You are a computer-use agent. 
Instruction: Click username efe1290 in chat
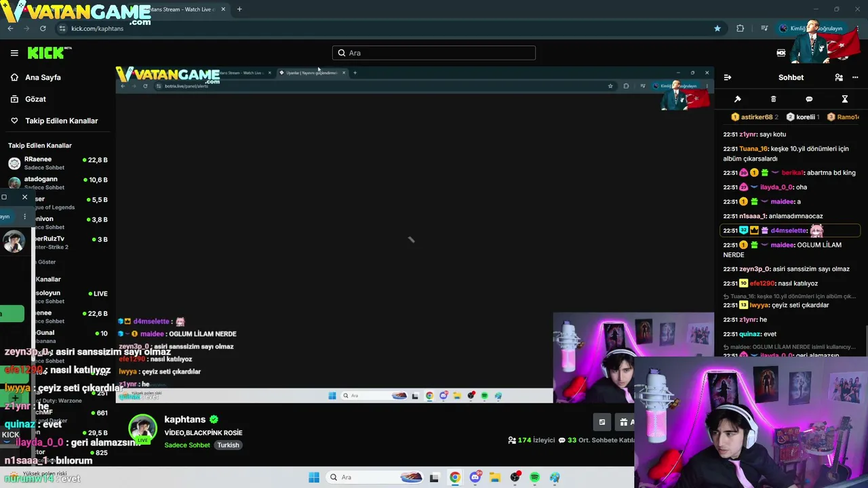(x=762, y=283)
